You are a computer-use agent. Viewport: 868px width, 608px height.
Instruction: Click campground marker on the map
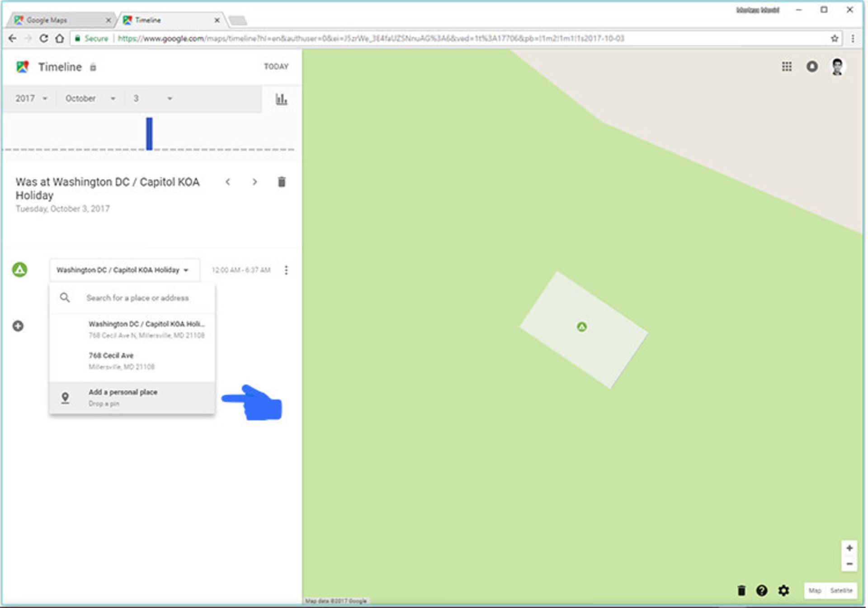(x=582, y=327)
